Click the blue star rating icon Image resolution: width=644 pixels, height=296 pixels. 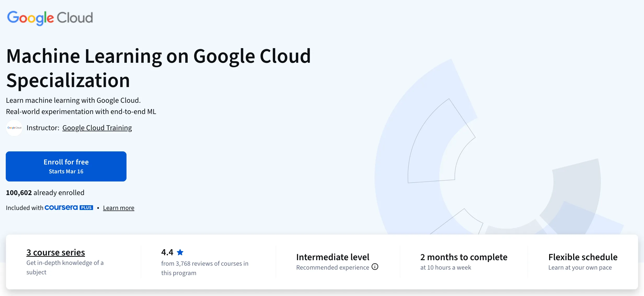click(x=180, y=252)
